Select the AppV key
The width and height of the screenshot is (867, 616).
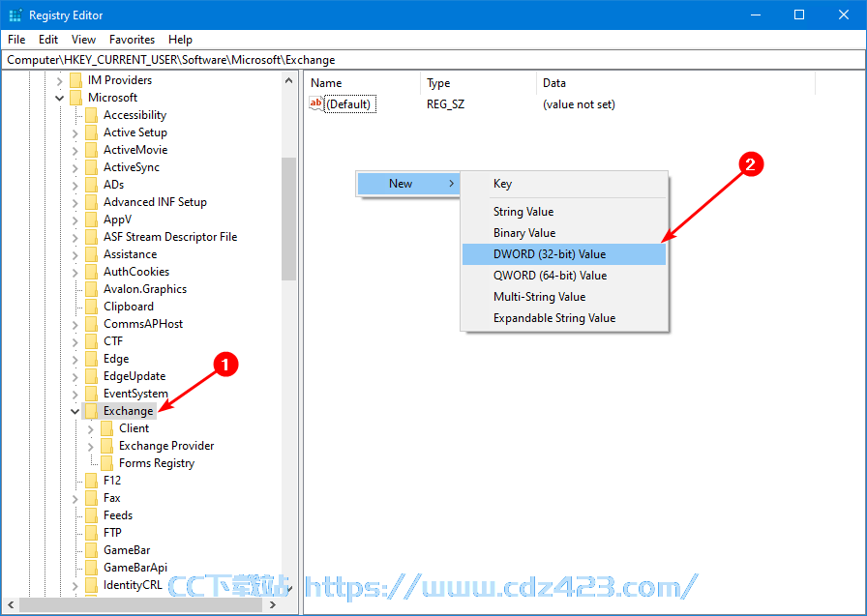point(118,220)
